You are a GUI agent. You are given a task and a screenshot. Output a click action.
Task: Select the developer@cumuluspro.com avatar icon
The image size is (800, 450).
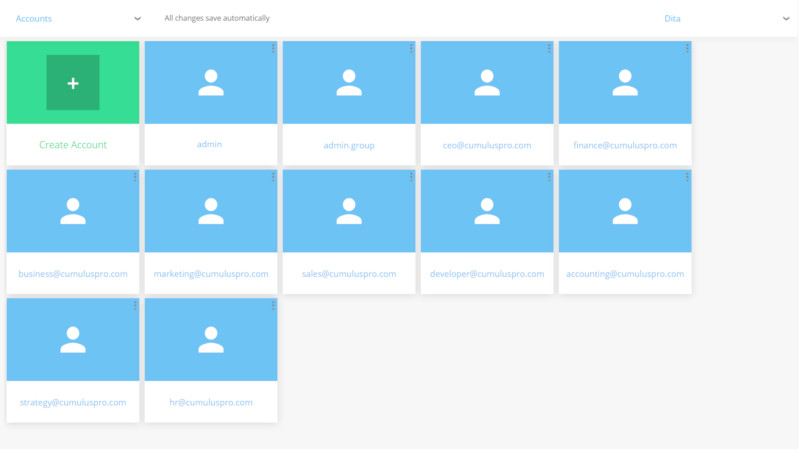(487, 211)
